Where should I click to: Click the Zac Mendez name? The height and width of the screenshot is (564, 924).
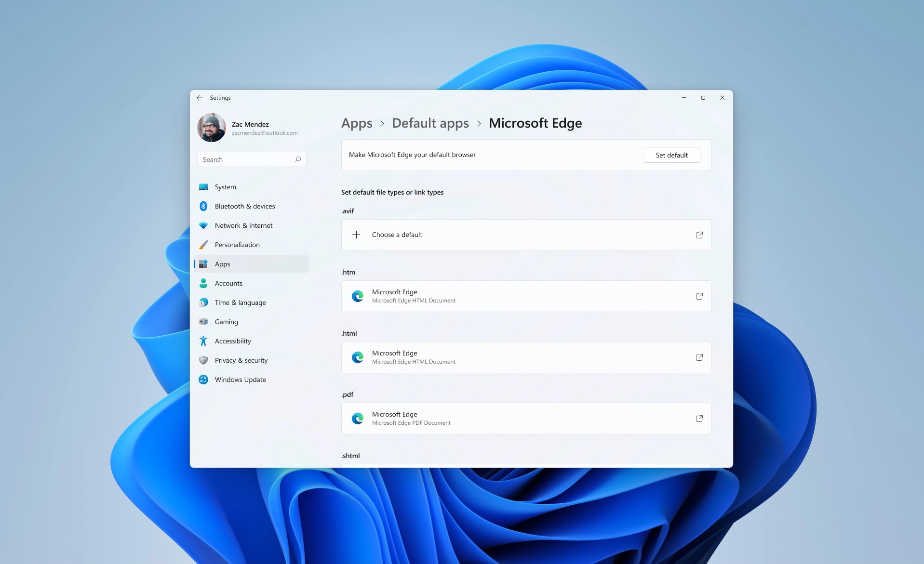(x=250, y=124)
